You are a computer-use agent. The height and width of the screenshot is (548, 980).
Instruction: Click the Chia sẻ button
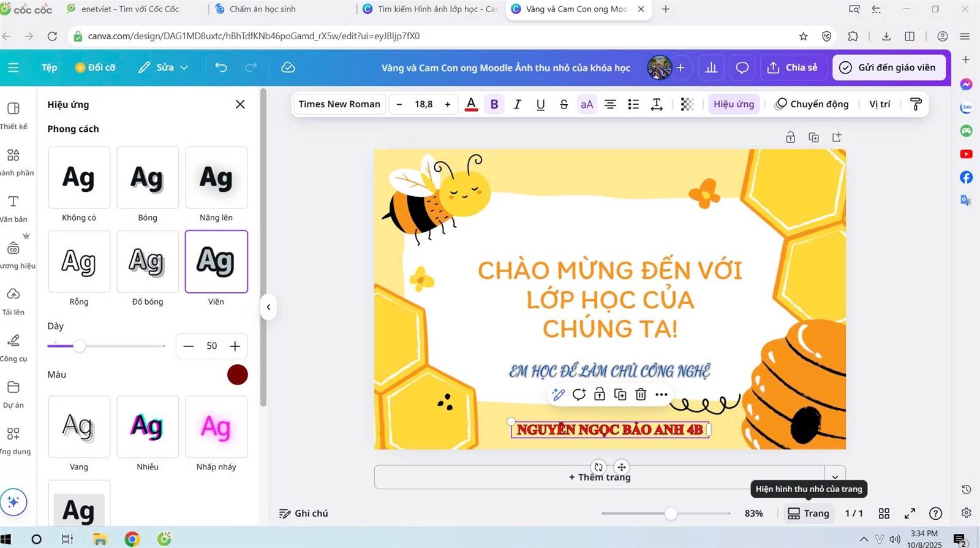click(793, 67)
